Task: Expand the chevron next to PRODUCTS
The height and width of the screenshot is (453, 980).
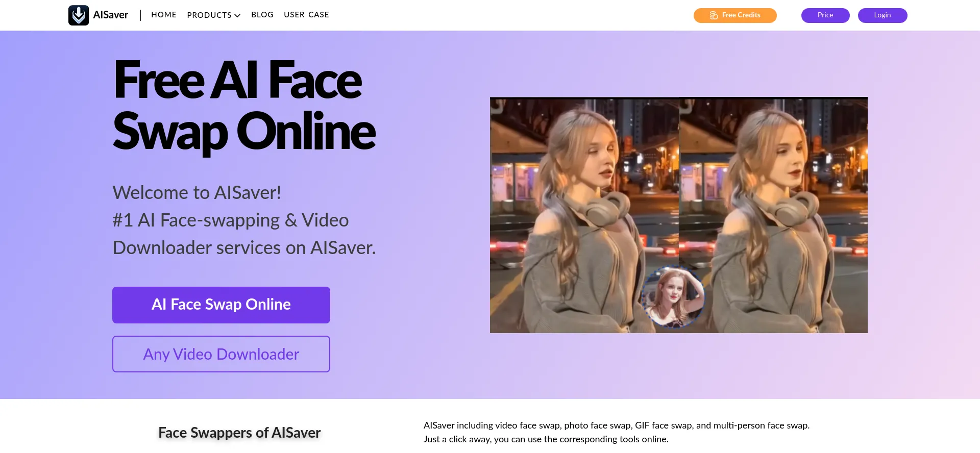Action: click(x=237, y=16)
